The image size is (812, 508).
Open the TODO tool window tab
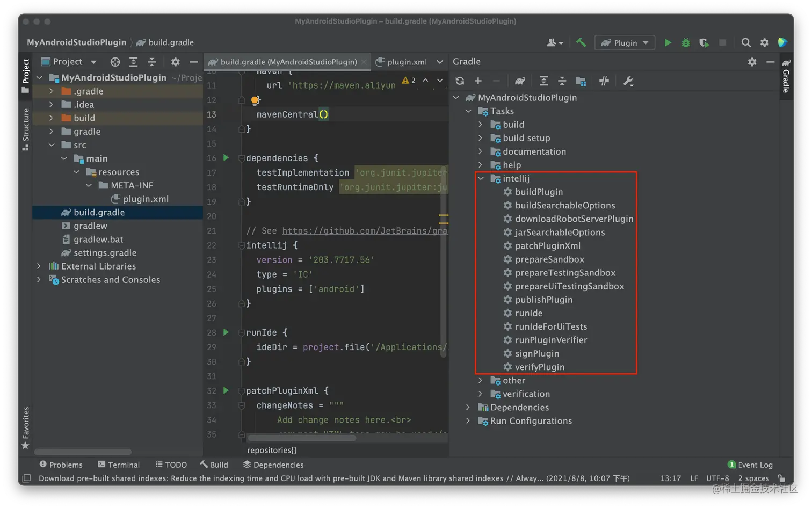[171, 465]
